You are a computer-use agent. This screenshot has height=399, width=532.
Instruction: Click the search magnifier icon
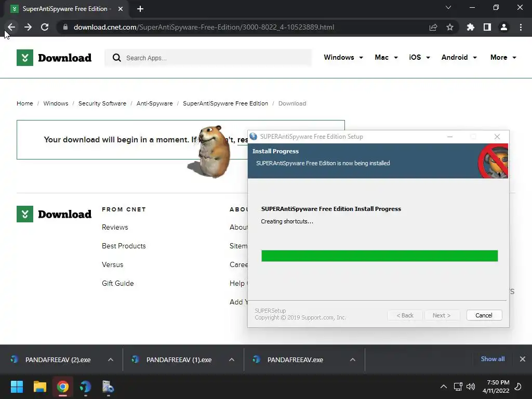pos(117,58)
